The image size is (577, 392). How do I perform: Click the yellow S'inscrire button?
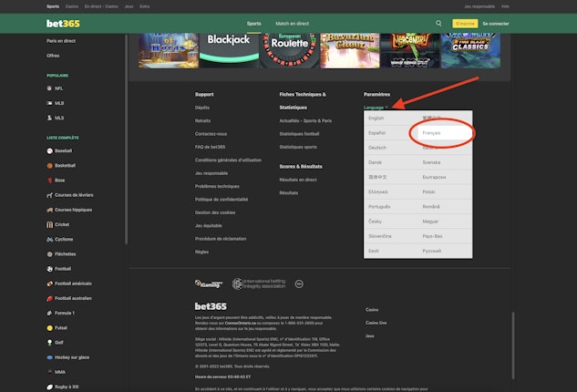(x=465, y=23)
